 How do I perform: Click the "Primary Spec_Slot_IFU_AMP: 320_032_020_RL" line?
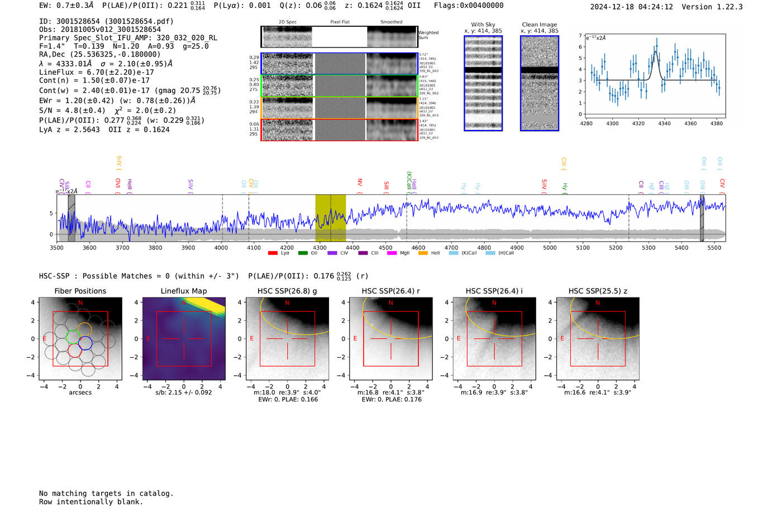[128, 38]
